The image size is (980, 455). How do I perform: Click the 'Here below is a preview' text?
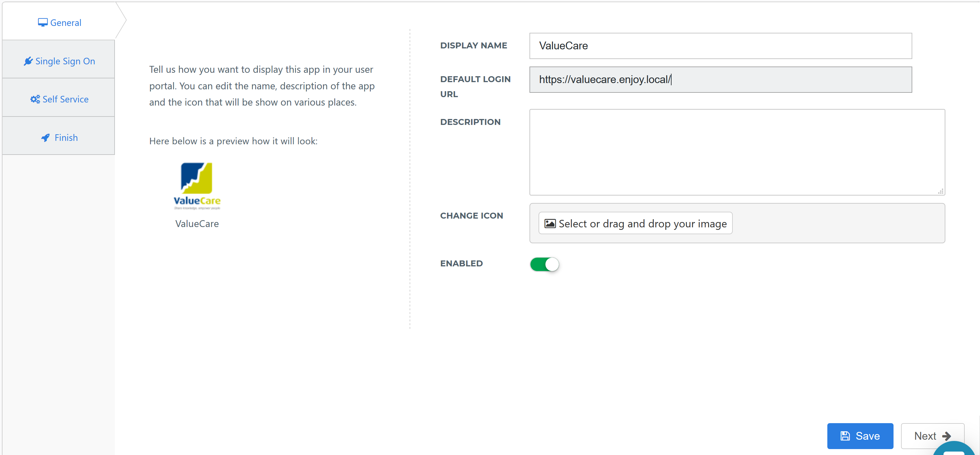coord(233,141)
